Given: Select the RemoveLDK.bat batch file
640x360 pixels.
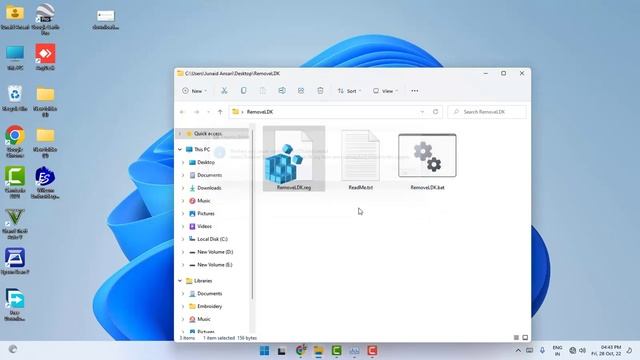Looking at the screenshot, I should (x=427, y=161).
